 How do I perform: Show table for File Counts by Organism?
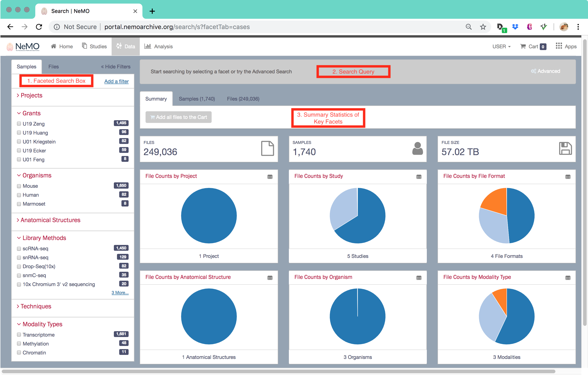tap(419, 278)
